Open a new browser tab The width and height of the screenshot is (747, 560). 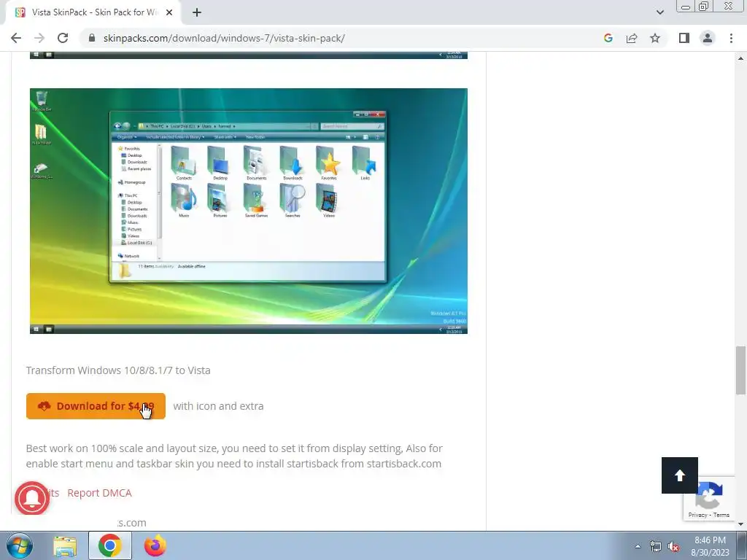coord(197,12)
